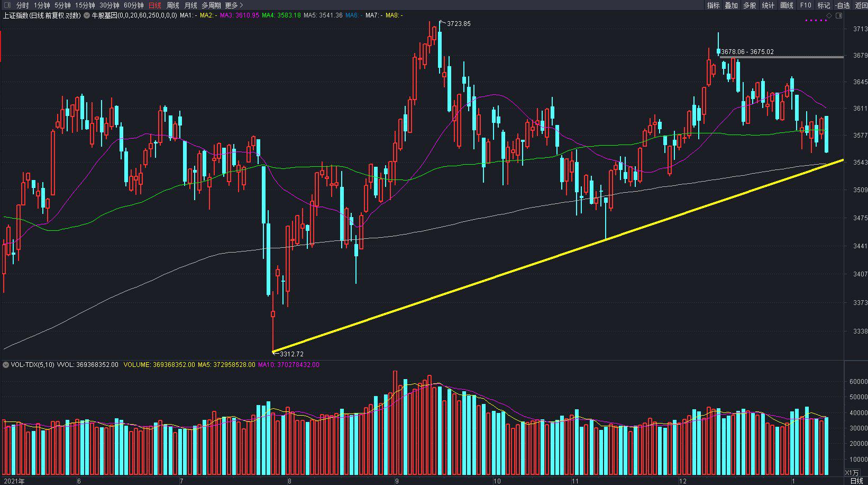Click the X1万 volume unit label
The width and height of the screenshot is (868, 485).
[852, 472]
